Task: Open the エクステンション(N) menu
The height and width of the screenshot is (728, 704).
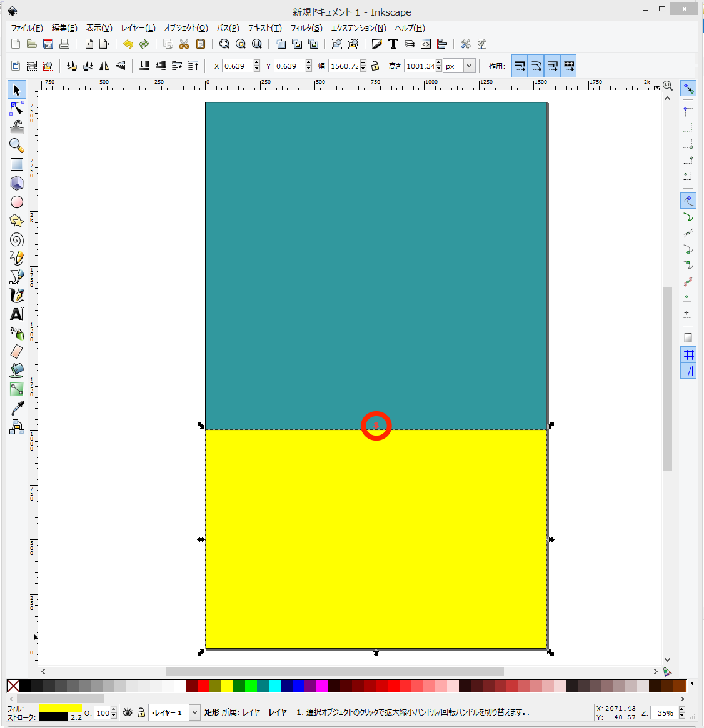Action: tap(358, 28)
